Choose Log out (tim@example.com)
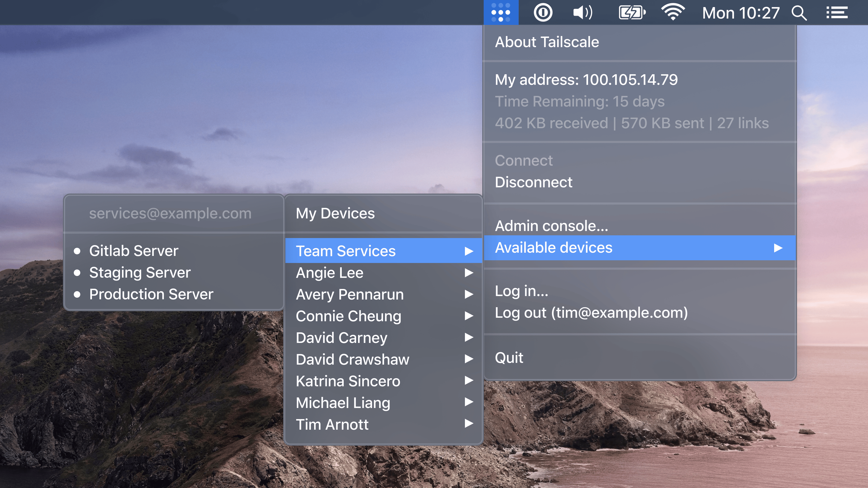868x488 pixels. point(591,313)
